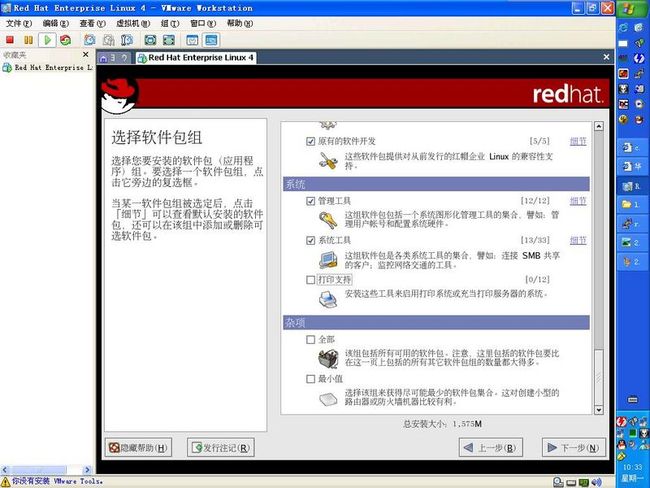Check the 最小值 (Minimal) checkbox

[310, 379]
